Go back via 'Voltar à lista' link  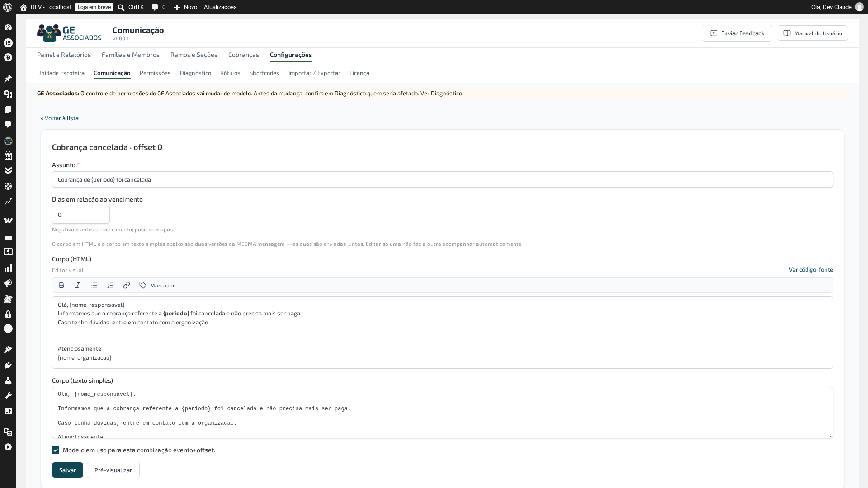click(60, 118)
